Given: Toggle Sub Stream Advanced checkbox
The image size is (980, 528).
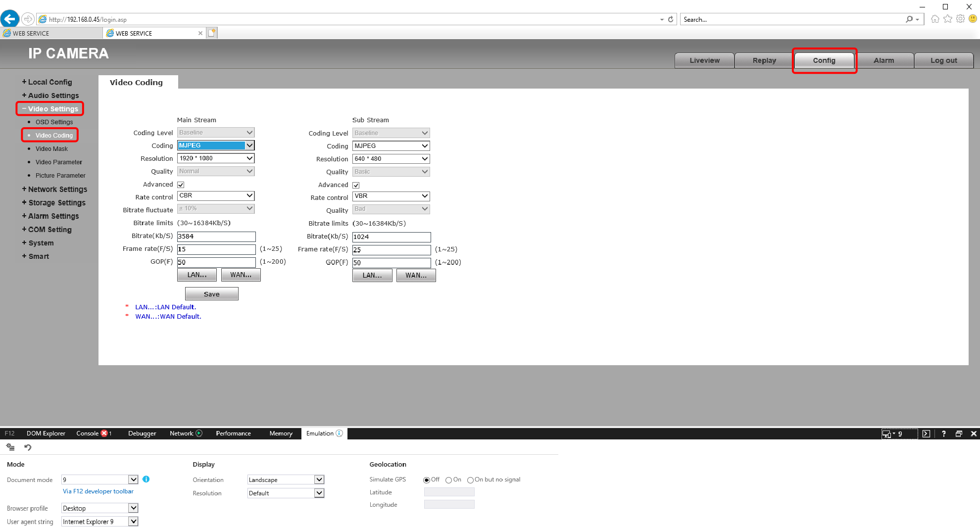Looking at the screenshot, I should (356, 185).
